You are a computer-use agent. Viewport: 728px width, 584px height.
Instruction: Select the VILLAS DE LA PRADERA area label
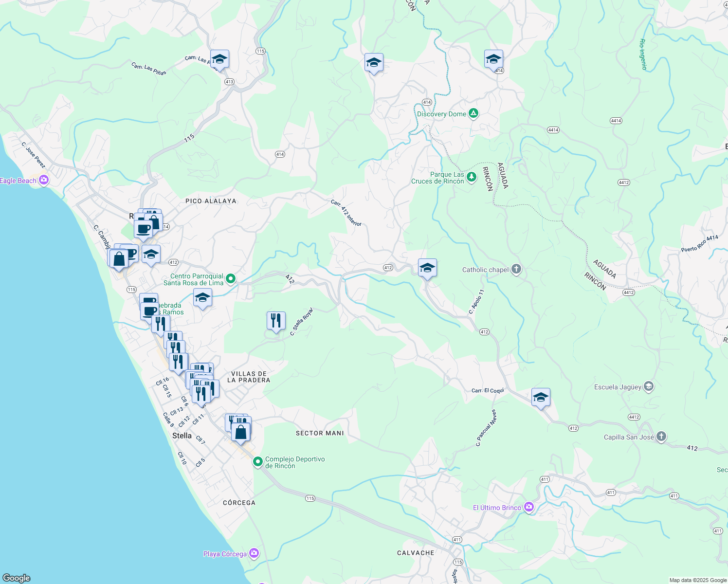[249, 377]
